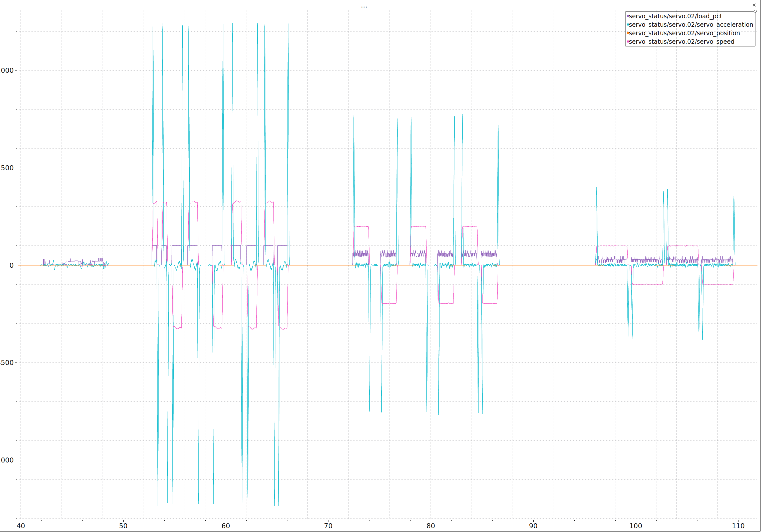This screenshot has width=761, height=532.
Task: Click the x-axis label 70
Action: (328, 526)
